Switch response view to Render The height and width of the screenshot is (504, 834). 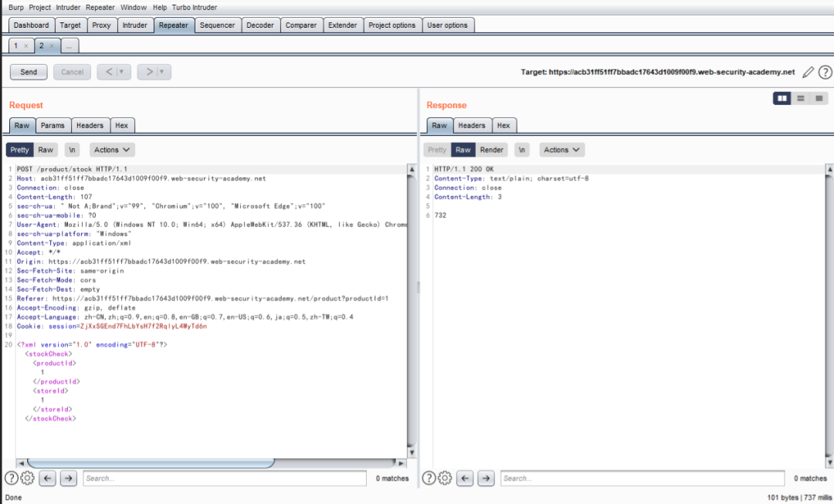(x=492, y=150)
